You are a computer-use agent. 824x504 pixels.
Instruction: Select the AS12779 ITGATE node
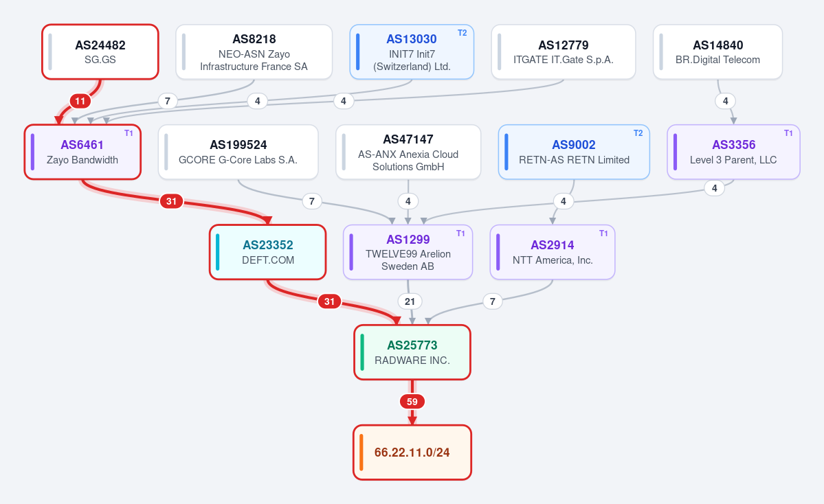pos(564,52)
